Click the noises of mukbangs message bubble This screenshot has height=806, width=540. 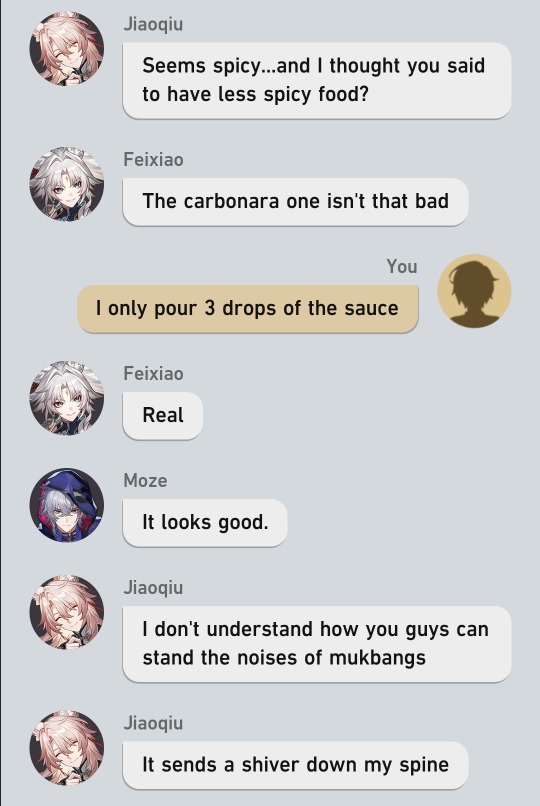317,644
